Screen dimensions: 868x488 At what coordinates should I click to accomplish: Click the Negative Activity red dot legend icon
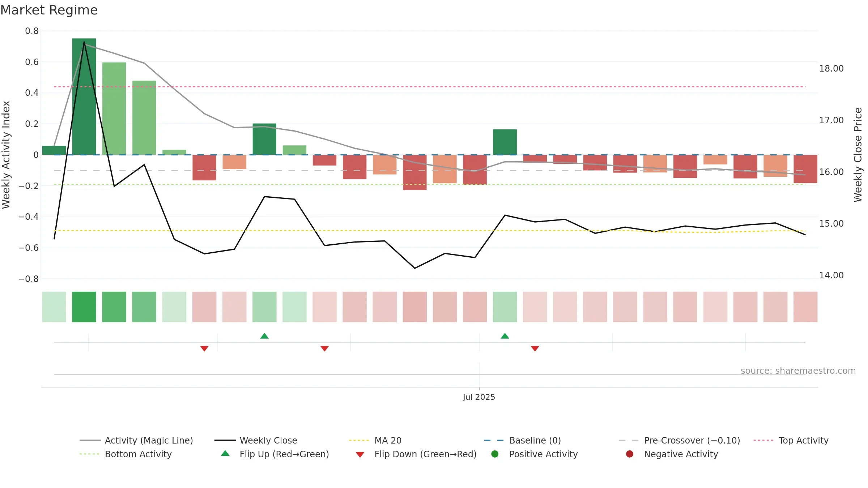coord(630,454)
